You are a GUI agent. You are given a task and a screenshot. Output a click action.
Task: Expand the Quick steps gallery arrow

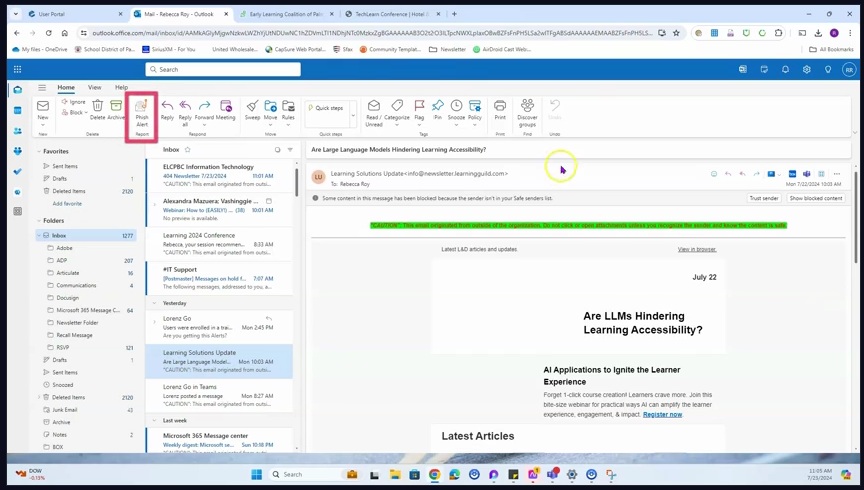[x=353, y=115]
